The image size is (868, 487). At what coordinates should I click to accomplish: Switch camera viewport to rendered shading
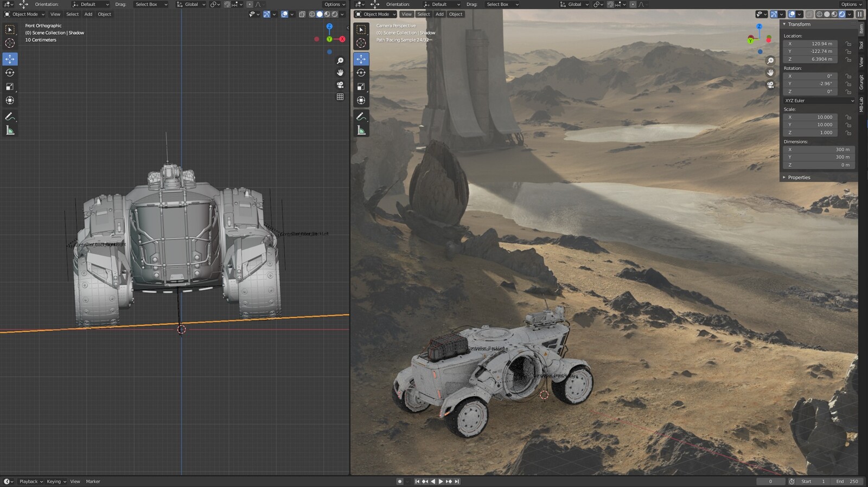point(842,14)
